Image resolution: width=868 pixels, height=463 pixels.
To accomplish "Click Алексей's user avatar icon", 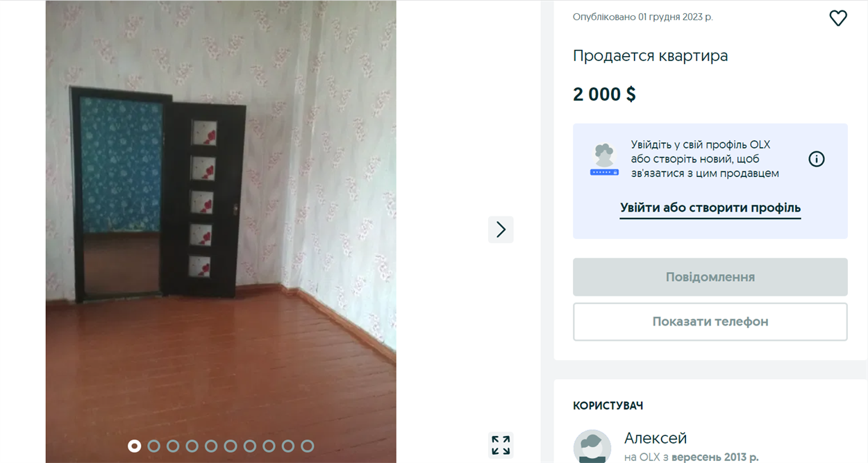I will point(592,446).
